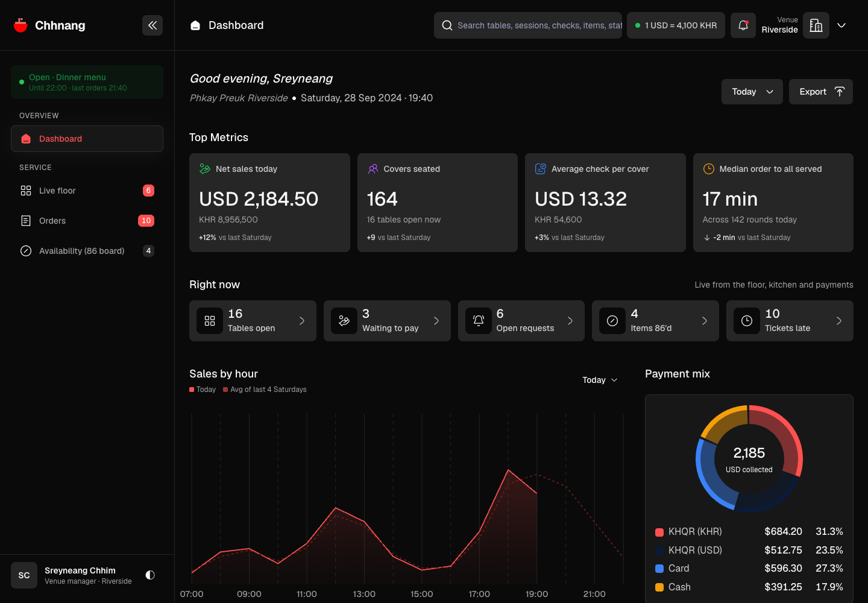Click the Net sales today icon
This screenshot has width=868, height=603.
pyautogui.click(x=205, y=169)
